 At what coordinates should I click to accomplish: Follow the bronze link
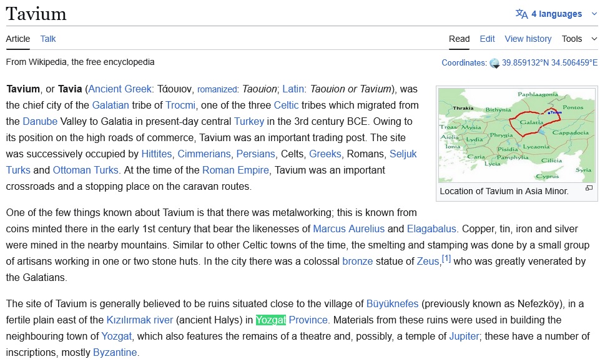tap(358, 262)
